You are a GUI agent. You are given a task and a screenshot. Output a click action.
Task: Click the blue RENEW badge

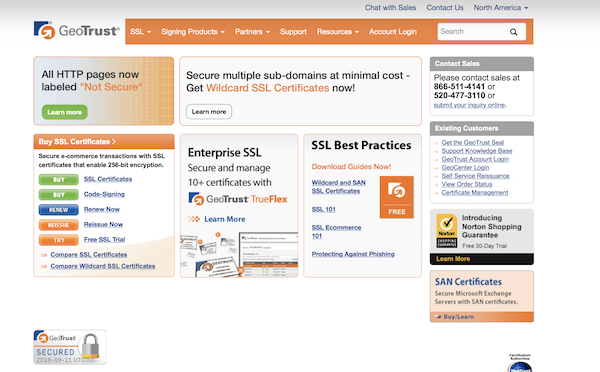coord(59,210)
